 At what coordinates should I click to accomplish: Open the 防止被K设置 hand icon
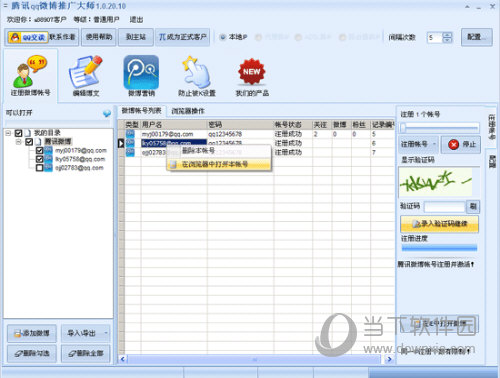tap(196, 75)
